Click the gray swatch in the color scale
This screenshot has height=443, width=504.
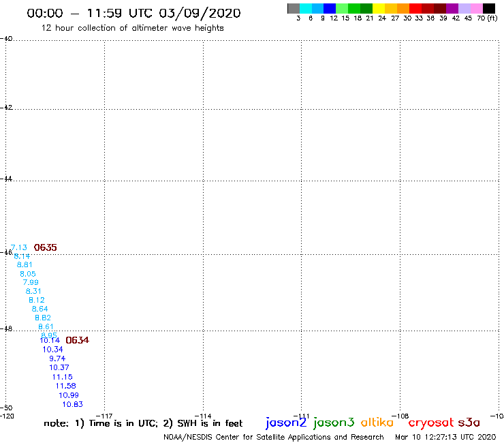tap(294, 8)
